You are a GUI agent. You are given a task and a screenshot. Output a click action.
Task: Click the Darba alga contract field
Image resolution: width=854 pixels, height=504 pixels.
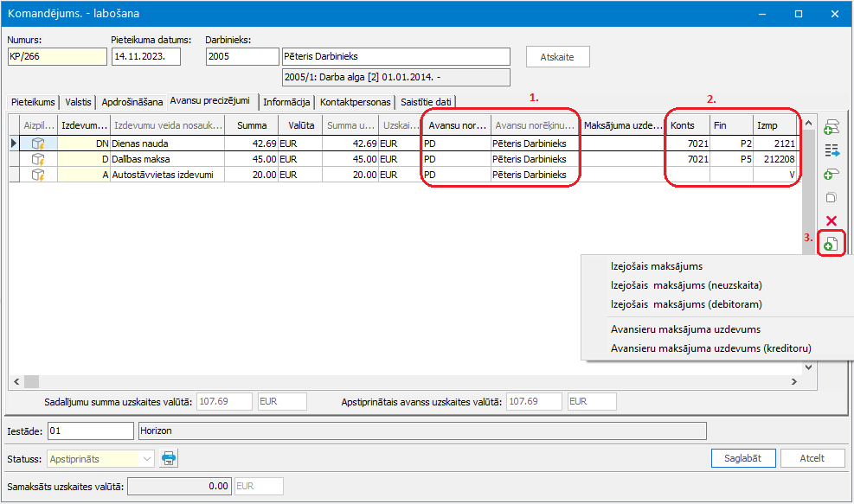pos(396,77)
